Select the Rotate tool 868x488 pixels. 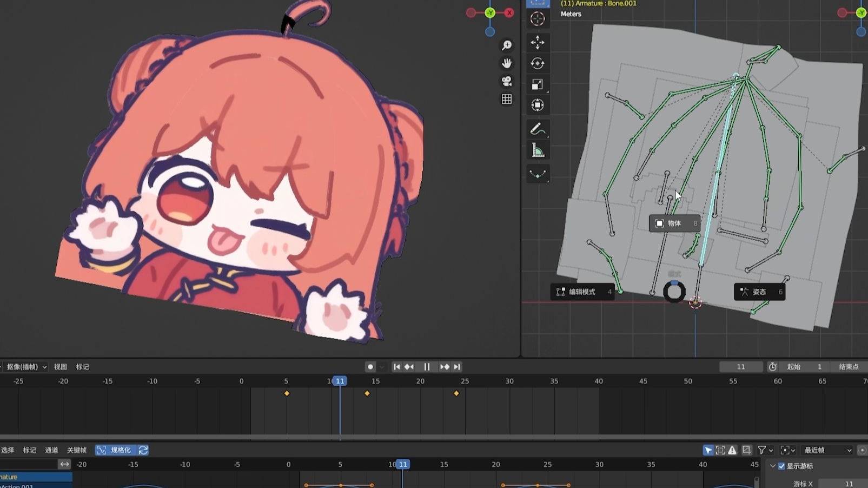[x=538, y=63]
